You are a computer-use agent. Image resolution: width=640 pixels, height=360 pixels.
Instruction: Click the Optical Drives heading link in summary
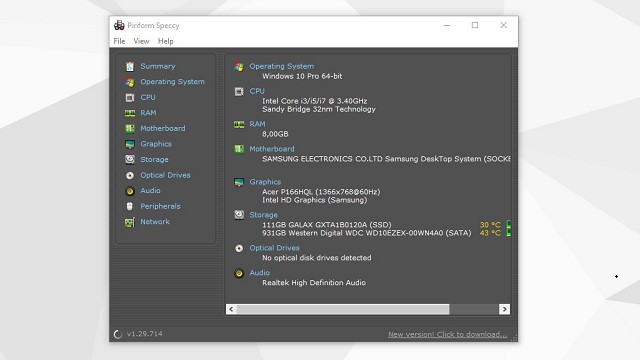coord(274,248)
